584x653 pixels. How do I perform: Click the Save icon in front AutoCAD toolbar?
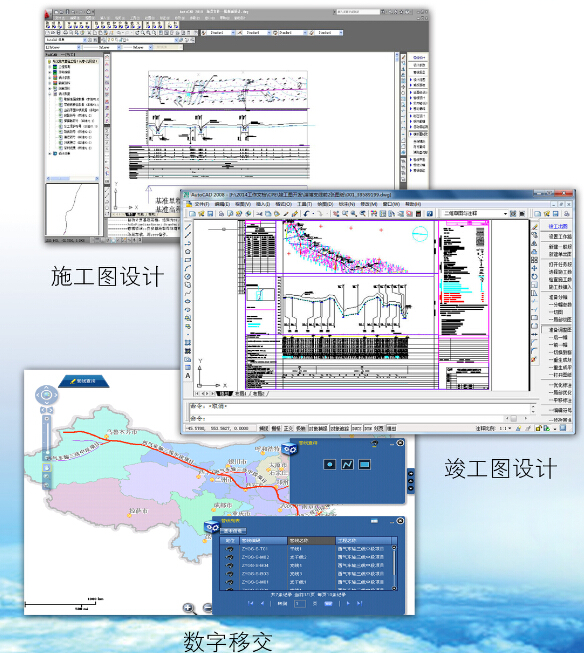[x=210, y=214]
